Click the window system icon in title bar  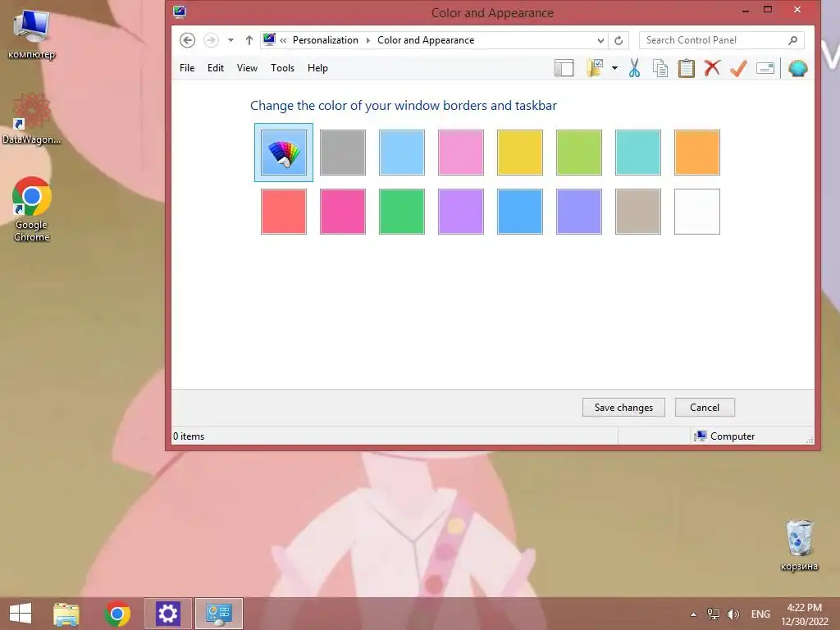tap(180, 11)
